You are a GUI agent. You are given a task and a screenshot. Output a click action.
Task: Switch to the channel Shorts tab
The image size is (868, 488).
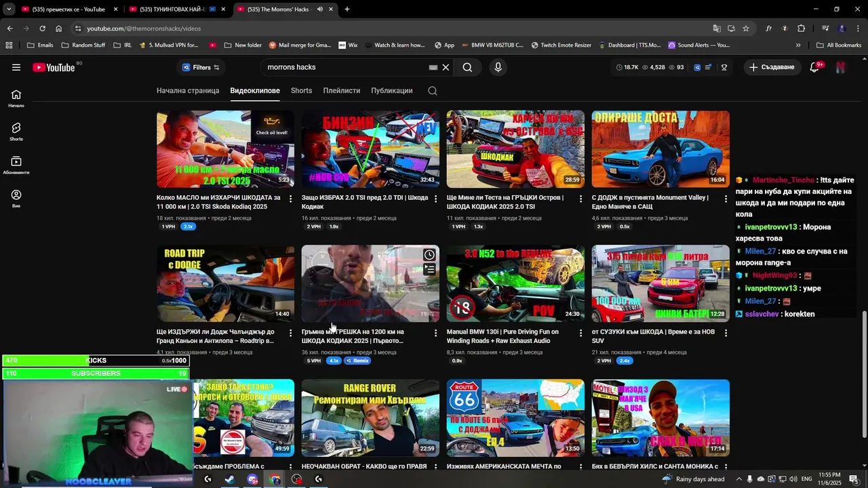(x=302, y=91)
